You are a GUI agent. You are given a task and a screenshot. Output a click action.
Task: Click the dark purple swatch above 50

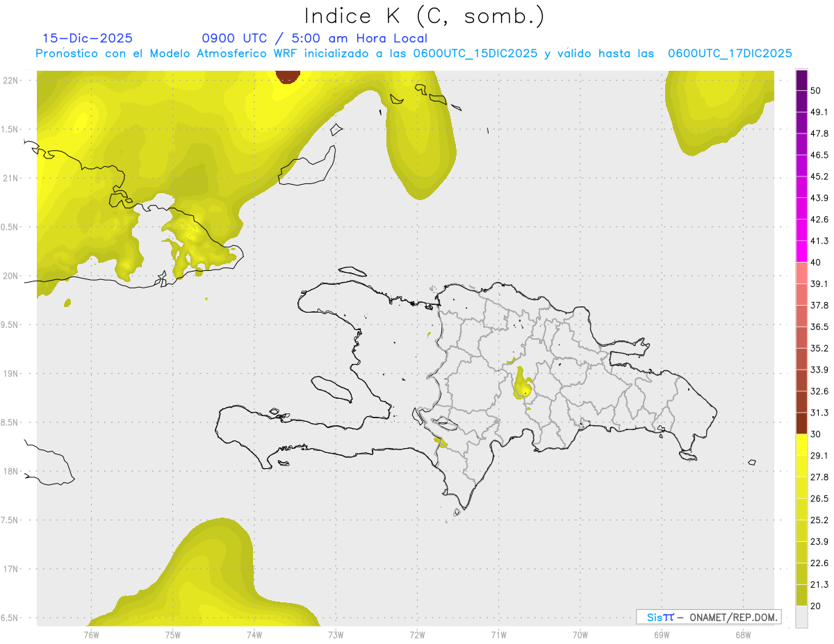click(802, 80)
